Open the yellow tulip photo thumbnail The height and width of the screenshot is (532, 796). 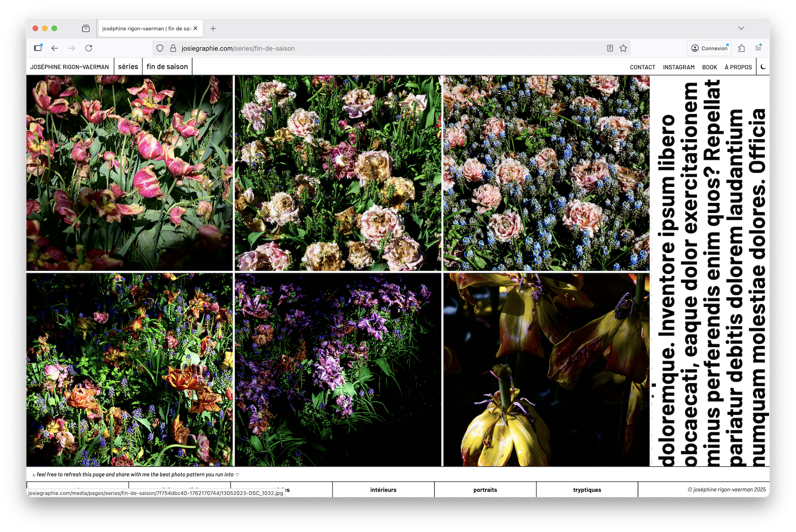tap(546, 369)
